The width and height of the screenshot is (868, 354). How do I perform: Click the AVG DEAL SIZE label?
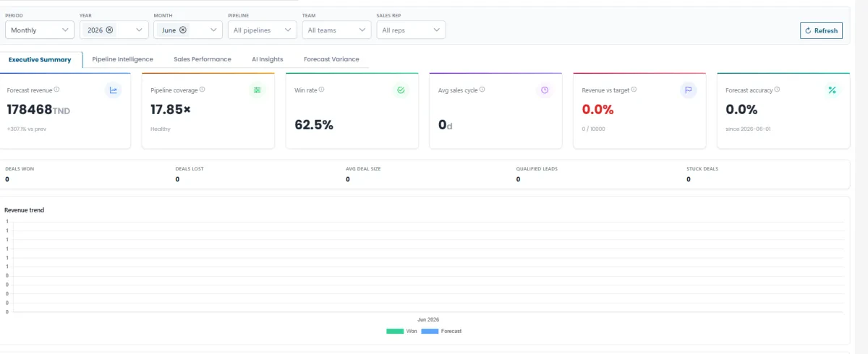363,168
